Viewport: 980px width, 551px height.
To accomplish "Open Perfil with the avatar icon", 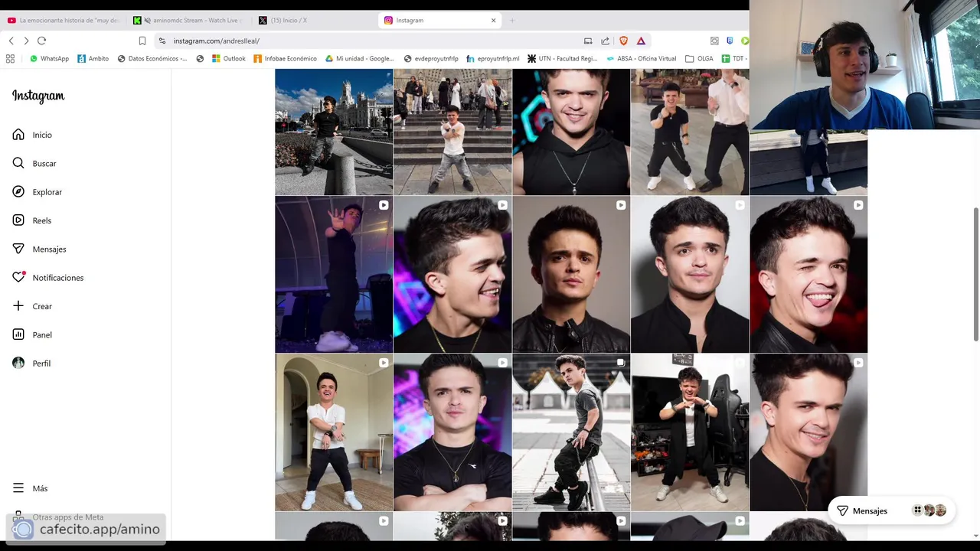I will (x=31, y=364).
